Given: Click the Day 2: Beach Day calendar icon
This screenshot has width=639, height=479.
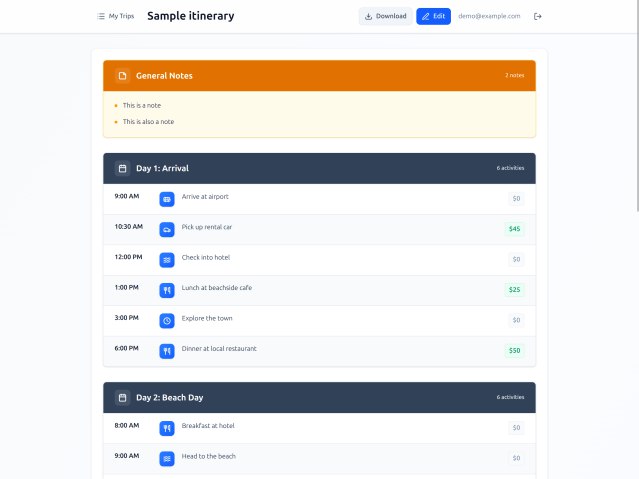Looking at the screenshot, I should point(122,397).
